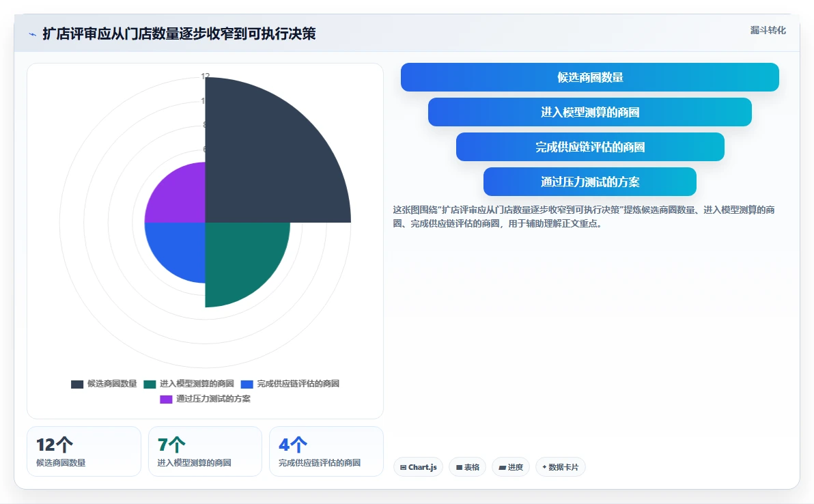
Task: Click the 进度 tag chip
Action: [511, 467]
